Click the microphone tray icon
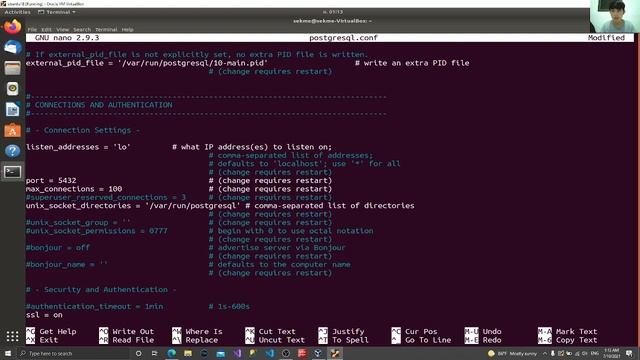 pos(553,353)
